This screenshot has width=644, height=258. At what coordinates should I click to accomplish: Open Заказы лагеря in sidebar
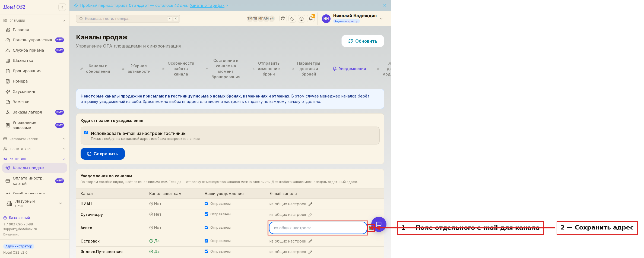[34, 112]
